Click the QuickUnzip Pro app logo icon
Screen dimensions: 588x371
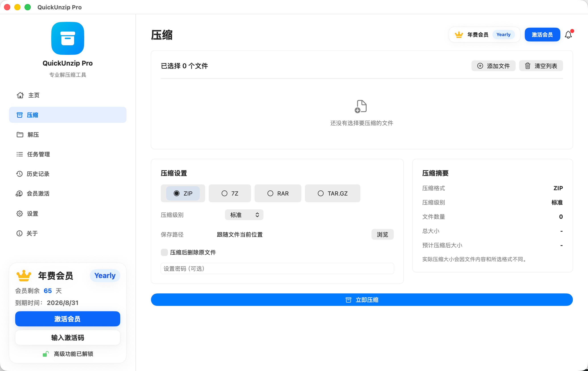pyautogui.click(x=68, y=38)
